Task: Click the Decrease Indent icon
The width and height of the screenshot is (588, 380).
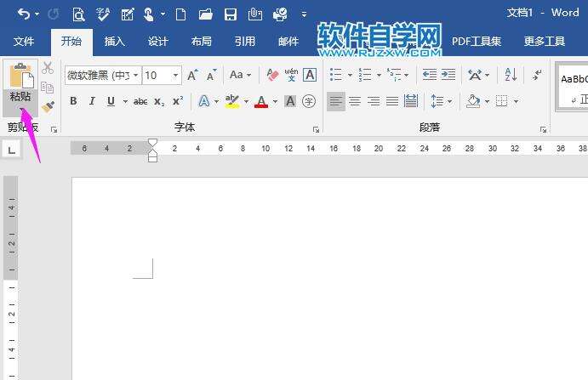Action: [x=430, y=75]
